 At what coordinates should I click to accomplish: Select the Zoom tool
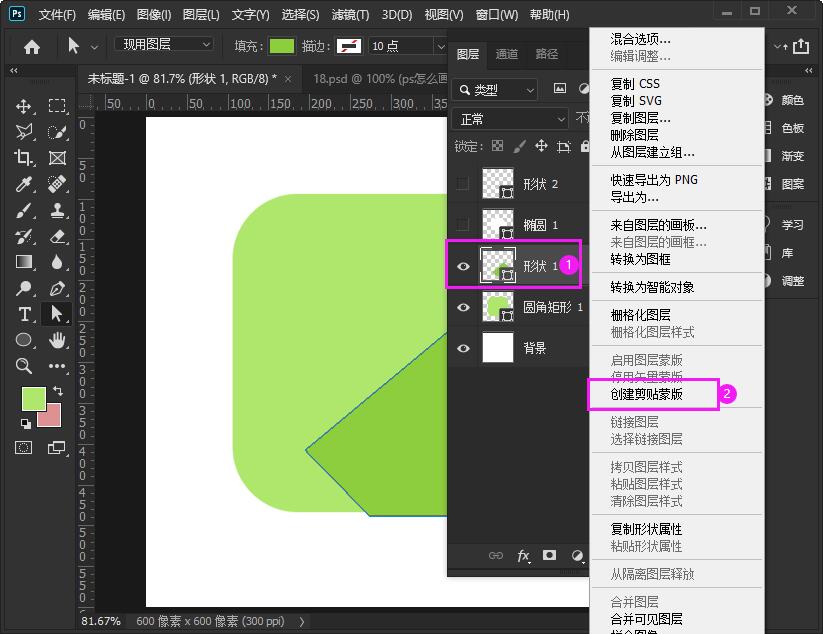click(24, 365)
